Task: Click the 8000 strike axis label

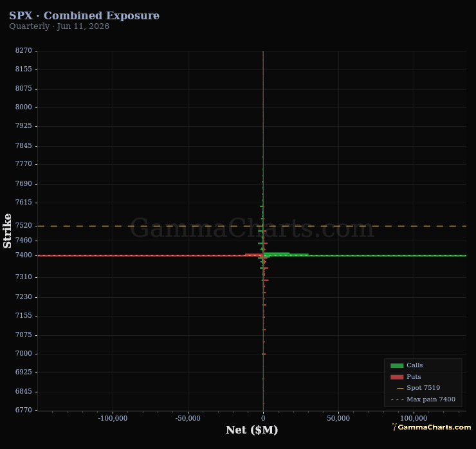Action: coord(23,107)
